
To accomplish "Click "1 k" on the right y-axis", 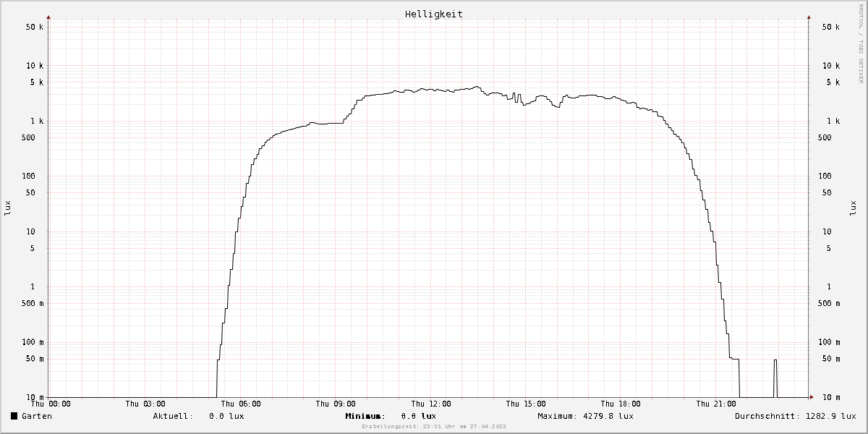I will [834, 121].
